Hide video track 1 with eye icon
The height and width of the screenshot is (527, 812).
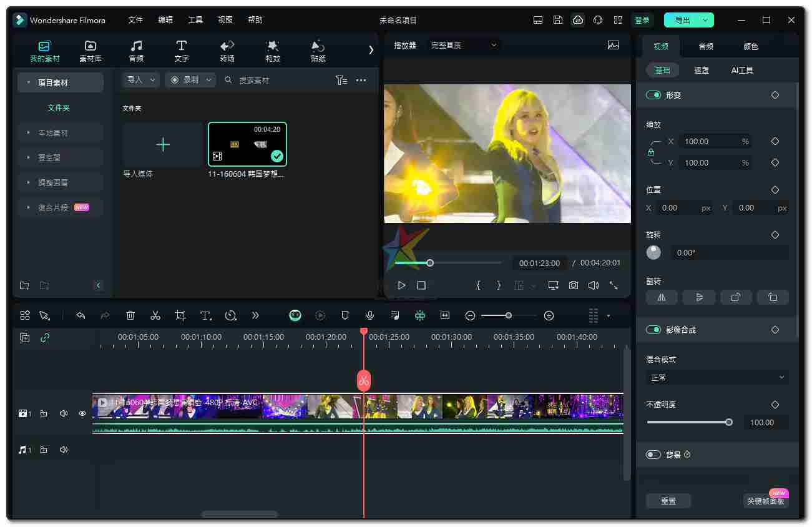point(82,413)
